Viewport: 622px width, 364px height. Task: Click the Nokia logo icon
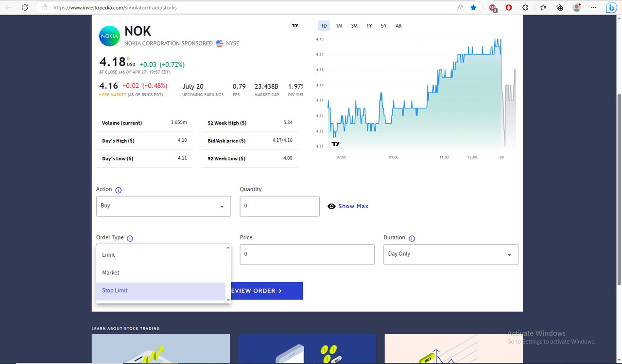point(109,36)
